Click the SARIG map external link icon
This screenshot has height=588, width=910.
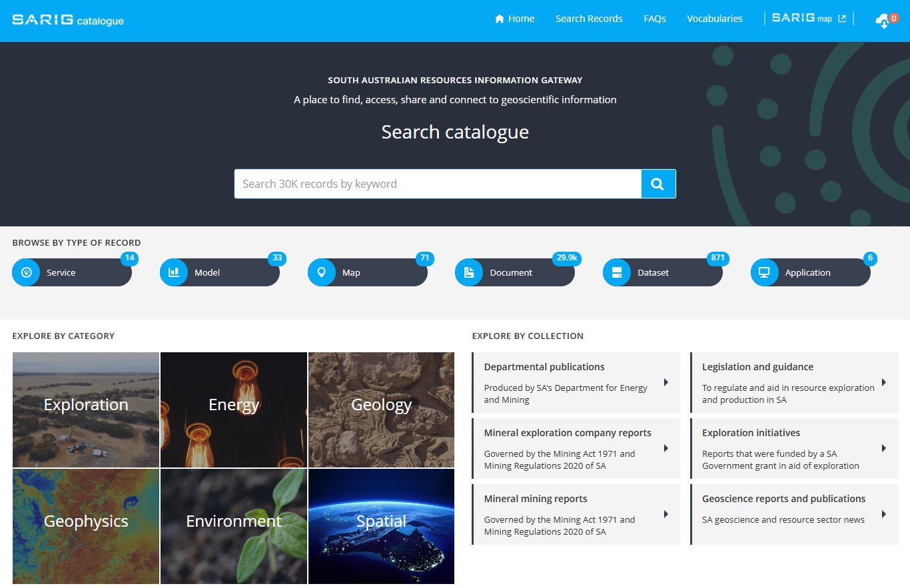(842, 19)
